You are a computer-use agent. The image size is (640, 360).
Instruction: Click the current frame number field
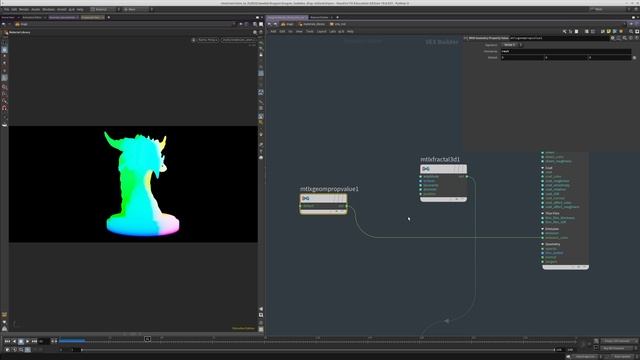pos(44,341)
